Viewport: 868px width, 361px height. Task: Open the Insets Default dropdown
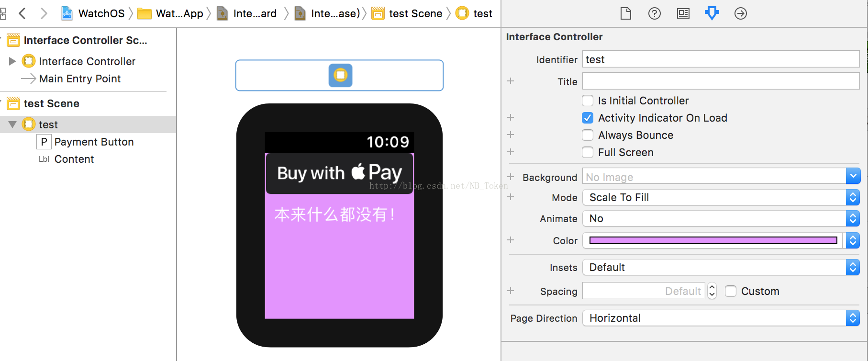pos(721,267)
